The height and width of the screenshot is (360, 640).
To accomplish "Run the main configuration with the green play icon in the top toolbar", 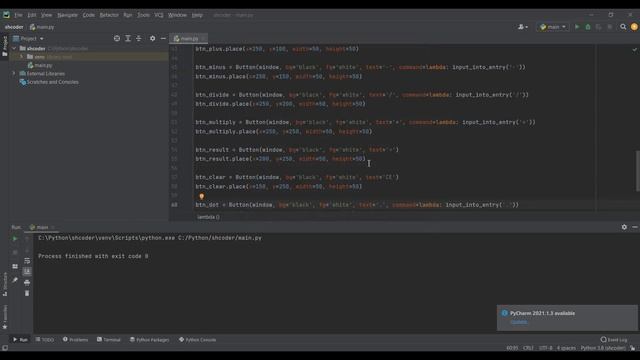I will pos(577,27).
